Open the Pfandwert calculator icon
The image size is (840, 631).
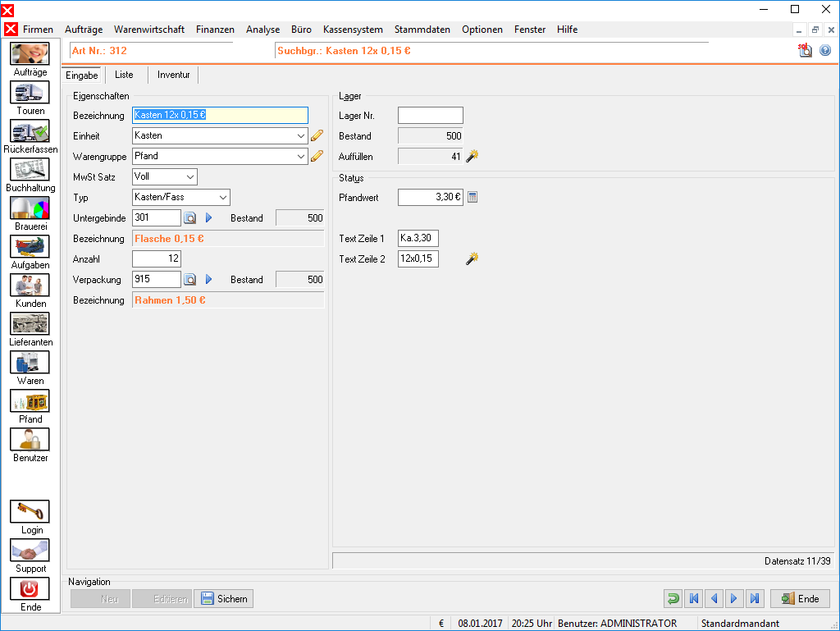tap(472, 197)
